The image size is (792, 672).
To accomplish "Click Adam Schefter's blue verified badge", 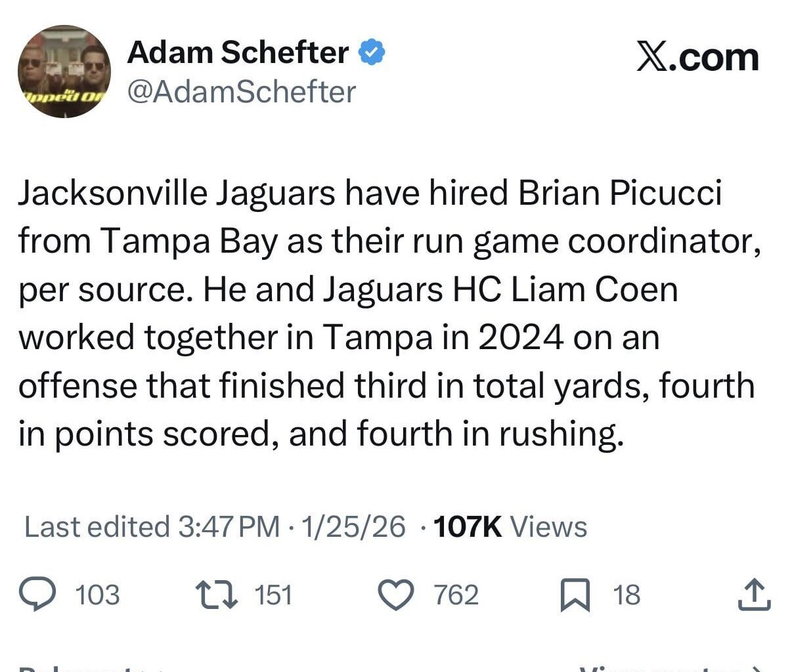I will click(371, 51).
